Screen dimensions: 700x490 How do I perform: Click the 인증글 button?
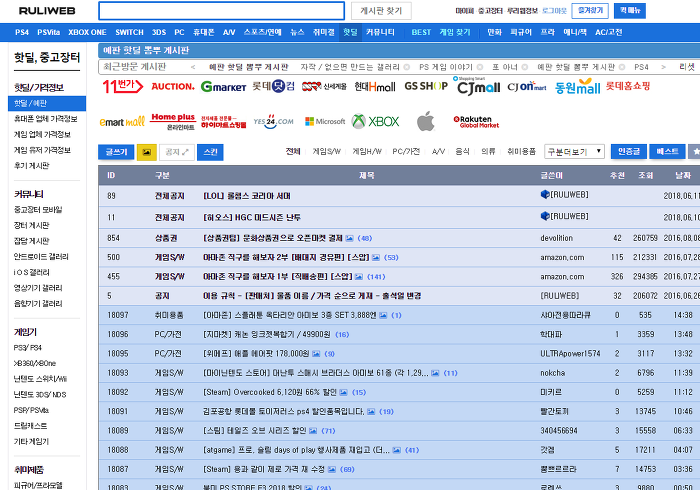click(629, 152)
